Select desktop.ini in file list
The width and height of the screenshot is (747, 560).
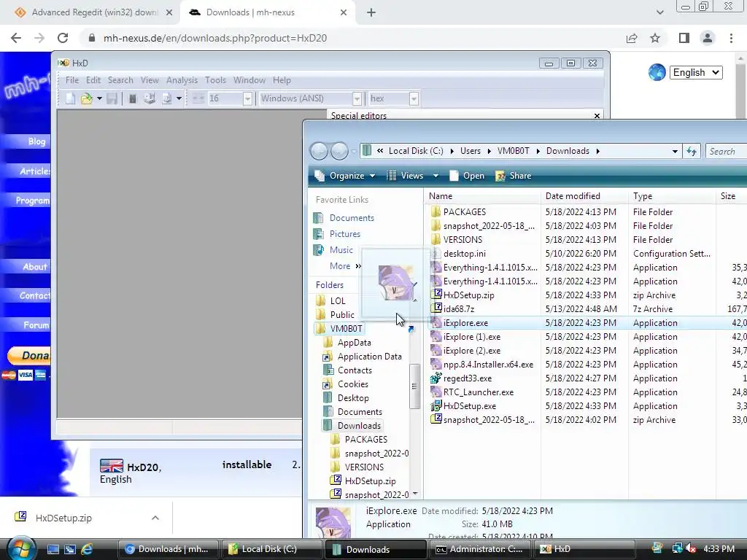pos(465,253)
